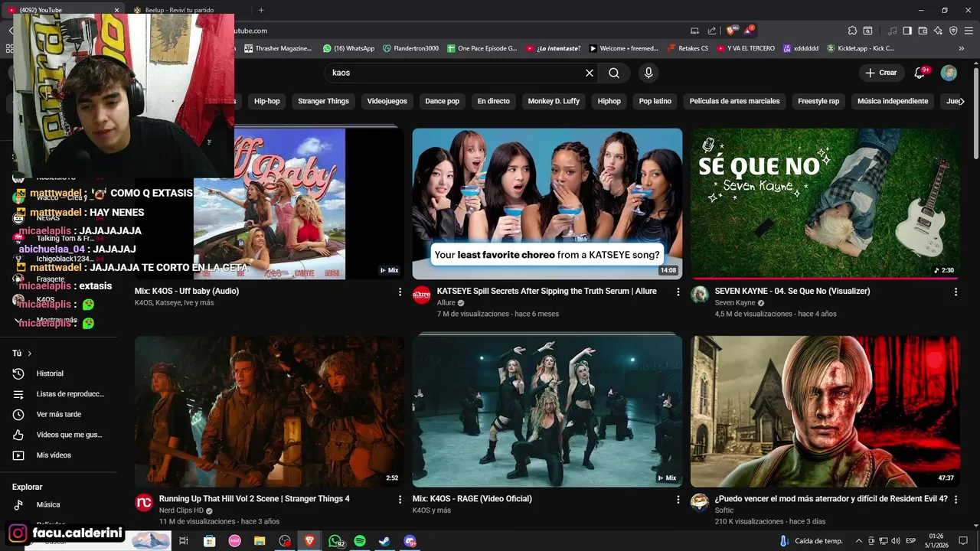Viewport: 980px width, 551px height.
Task: Open the browser hamburger menu
Action: pyautogui.click(x=969, y=31)
